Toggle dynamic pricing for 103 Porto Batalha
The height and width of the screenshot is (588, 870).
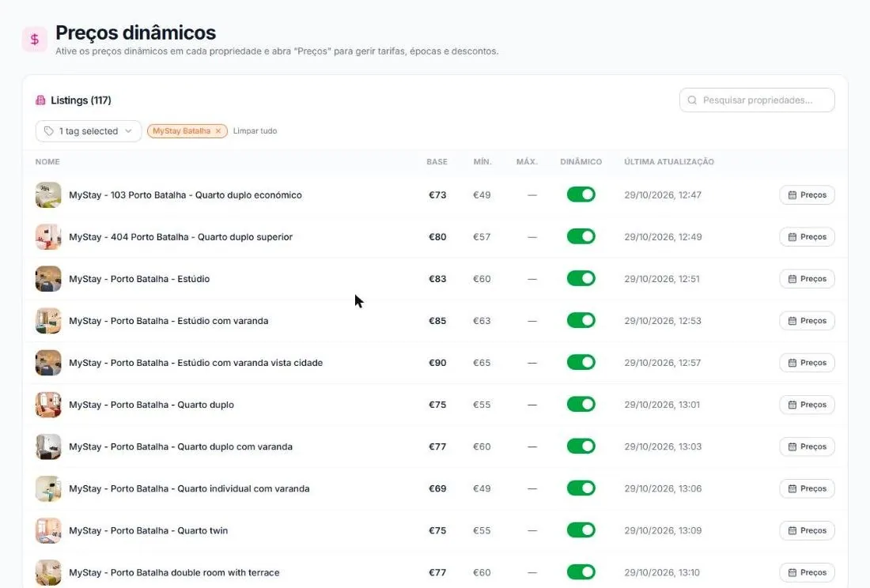tap(581, 194)
